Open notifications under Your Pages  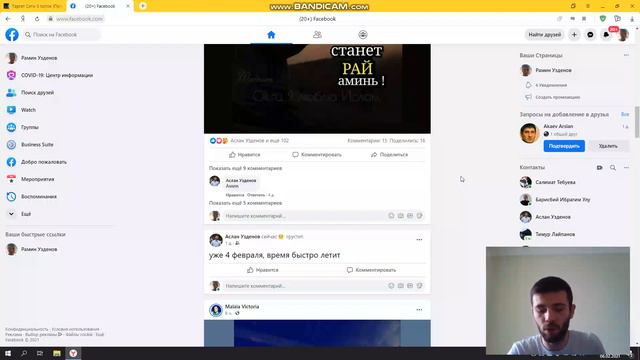[x=551, y=85]
